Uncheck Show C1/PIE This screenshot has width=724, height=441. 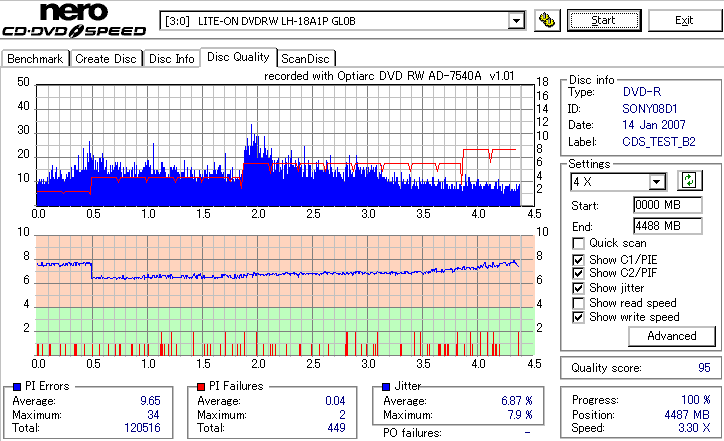(578, 260)
